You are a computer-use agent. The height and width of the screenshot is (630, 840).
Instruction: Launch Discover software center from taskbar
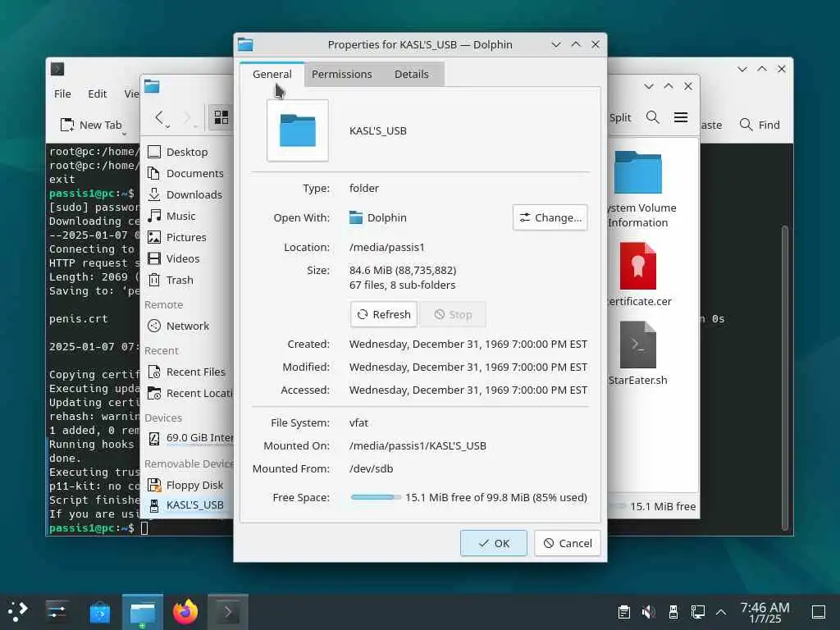pos(99,612)
